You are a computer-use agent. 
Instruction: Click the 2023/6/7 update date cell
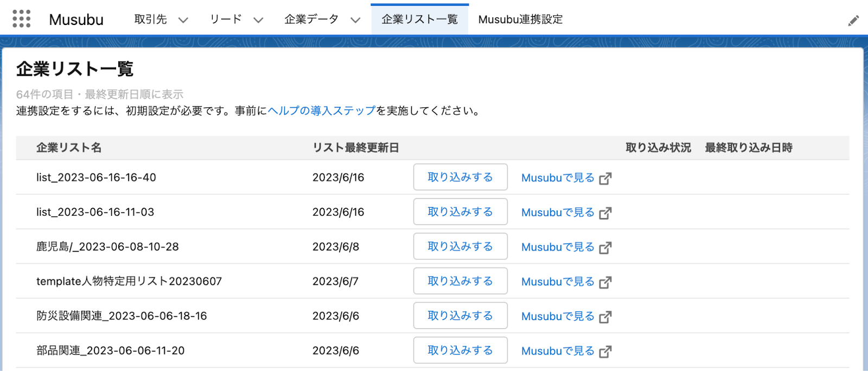click(x=335, y=282)
